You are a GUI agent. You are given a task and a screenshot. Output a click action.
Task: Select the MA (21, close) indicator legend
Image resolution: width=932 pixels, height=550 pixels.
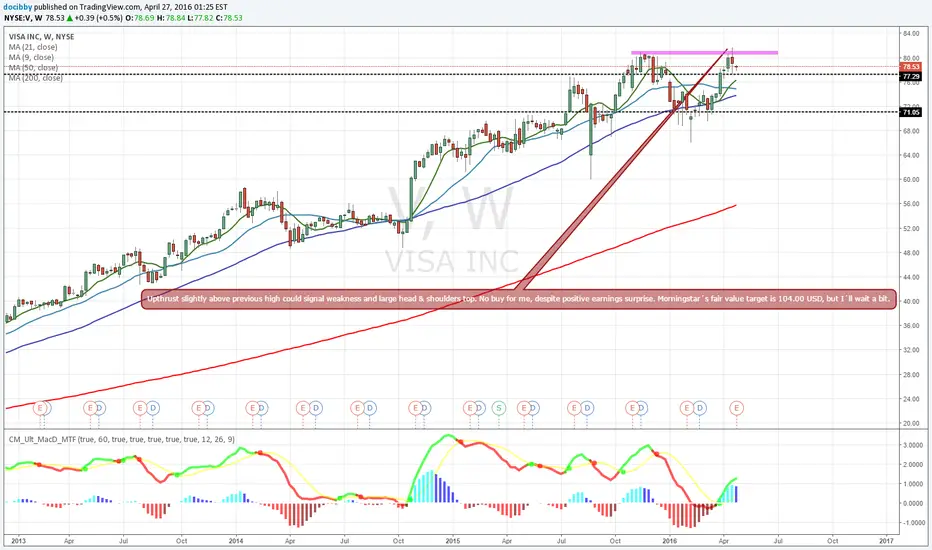pos(33,47)
